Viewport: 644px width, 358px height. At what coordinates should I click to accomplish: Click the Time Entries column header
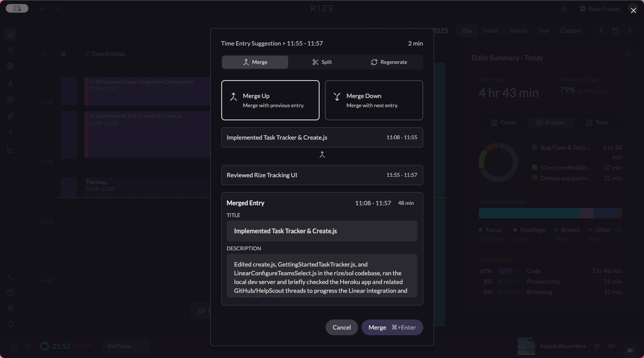105,54
